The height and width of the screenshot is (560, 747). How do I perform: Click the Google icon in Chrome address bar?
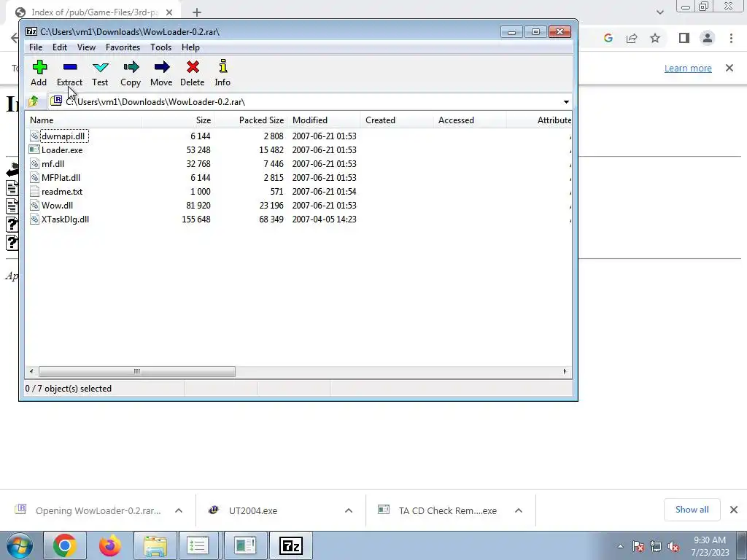pos(608,38)
